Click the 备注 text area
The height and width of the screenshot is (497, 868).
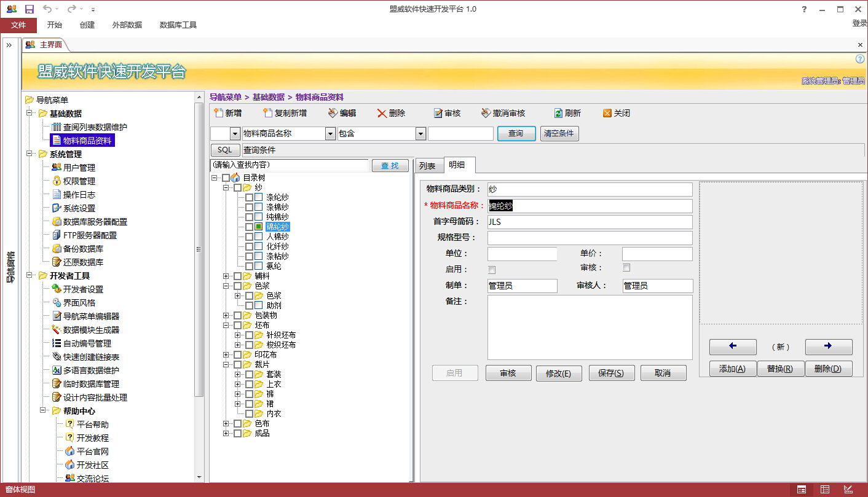point(590,327)
